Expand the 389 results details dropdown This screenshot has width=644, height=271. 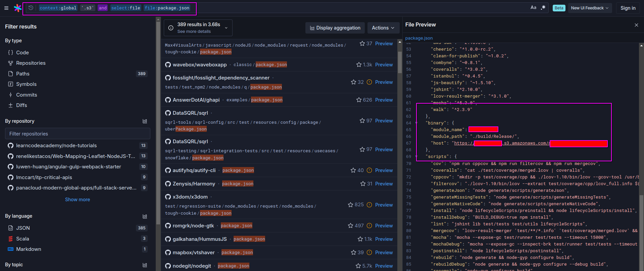tap(198, 28)
